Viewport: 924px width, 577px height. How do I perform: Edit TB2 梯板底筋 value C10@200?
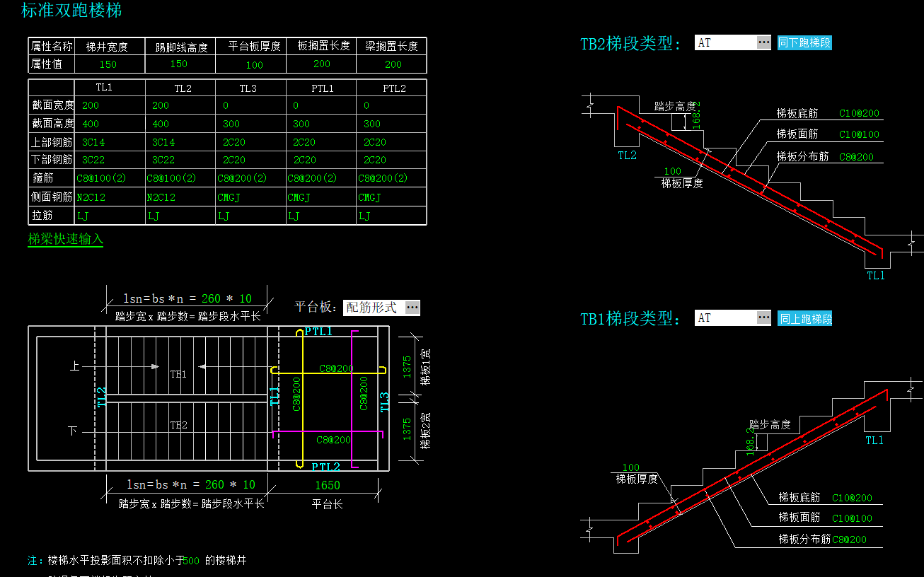click(x=860, y=114)
